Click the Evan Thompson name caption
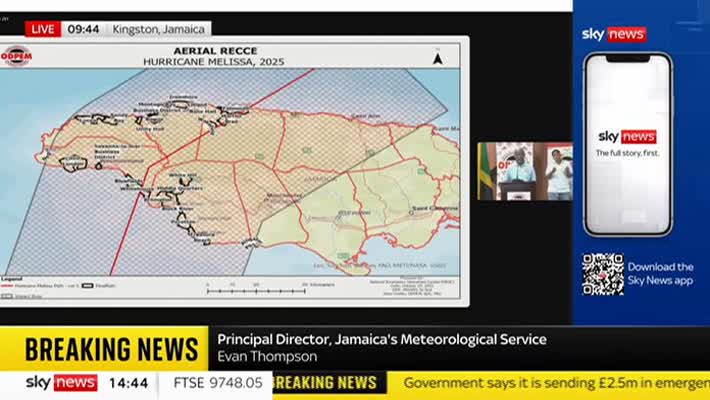 [x=267, y=357]
